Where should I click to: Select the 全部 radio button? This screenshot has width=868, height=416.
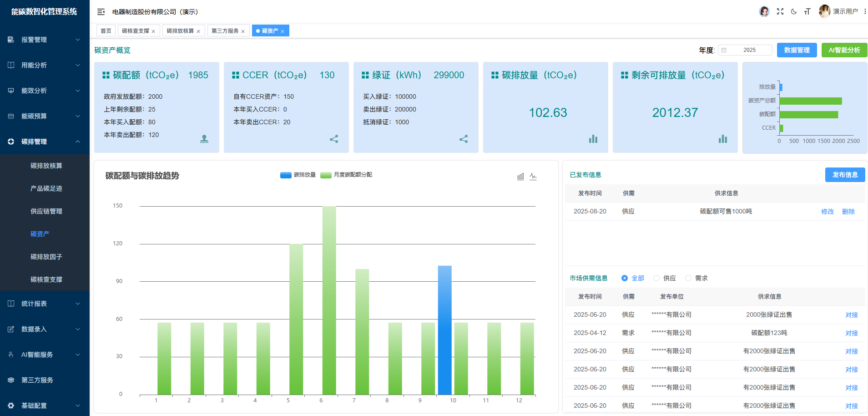click(625, 278)
